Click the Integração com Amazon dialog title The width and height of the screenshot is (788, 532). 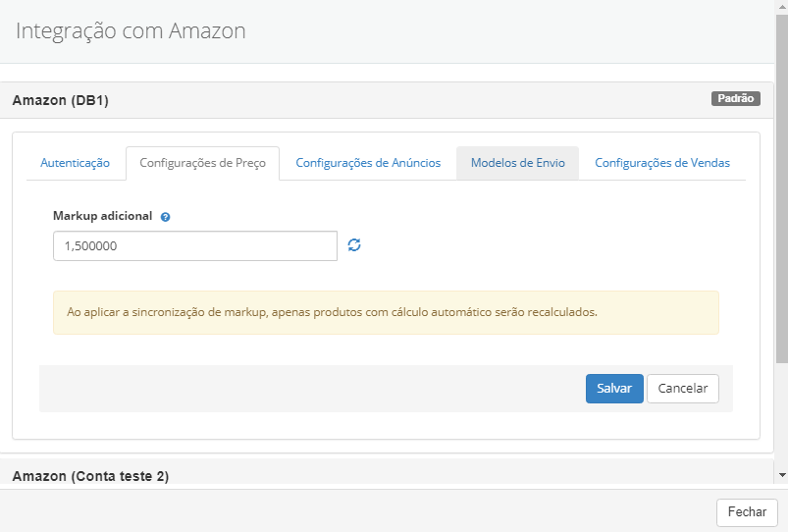click(x=131, y=31)
